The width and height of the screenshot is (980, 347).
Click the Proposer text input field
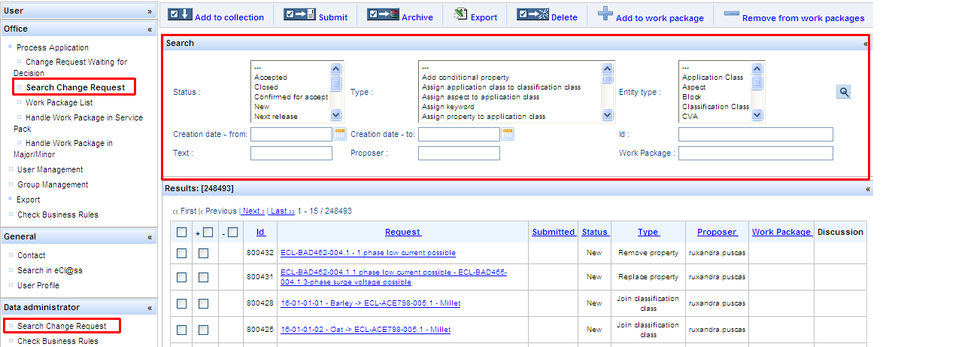pos(459,154)
